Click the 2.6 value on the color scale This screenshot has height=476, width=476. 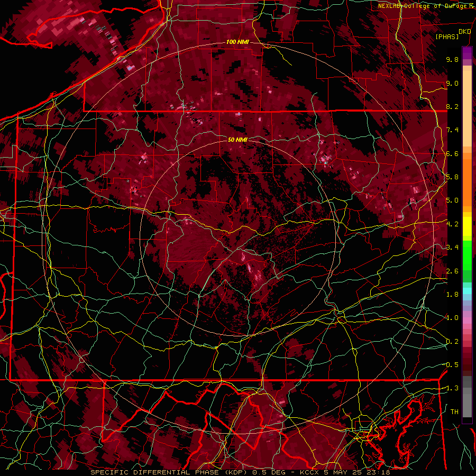pos(452,271)
